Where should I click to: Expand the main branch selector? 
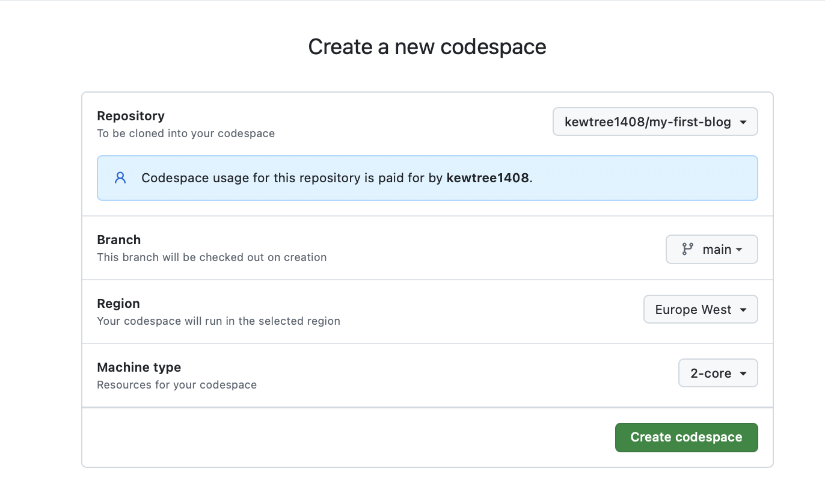pyautogui.click(x=711, y=250)
